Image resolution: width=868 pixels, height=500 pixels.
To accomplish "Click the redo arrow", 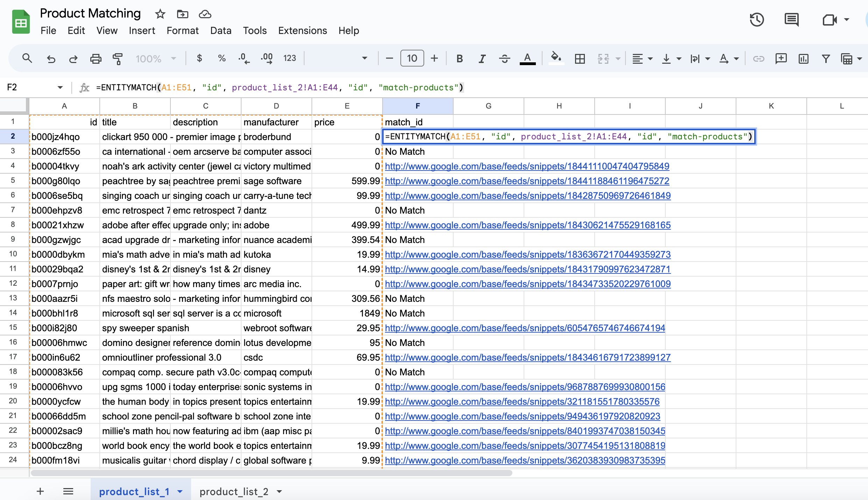I will (x=73, y=58).
